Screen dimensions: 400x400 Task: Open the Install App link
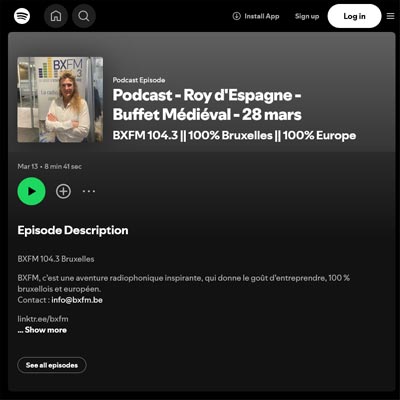tap(256, 16)
